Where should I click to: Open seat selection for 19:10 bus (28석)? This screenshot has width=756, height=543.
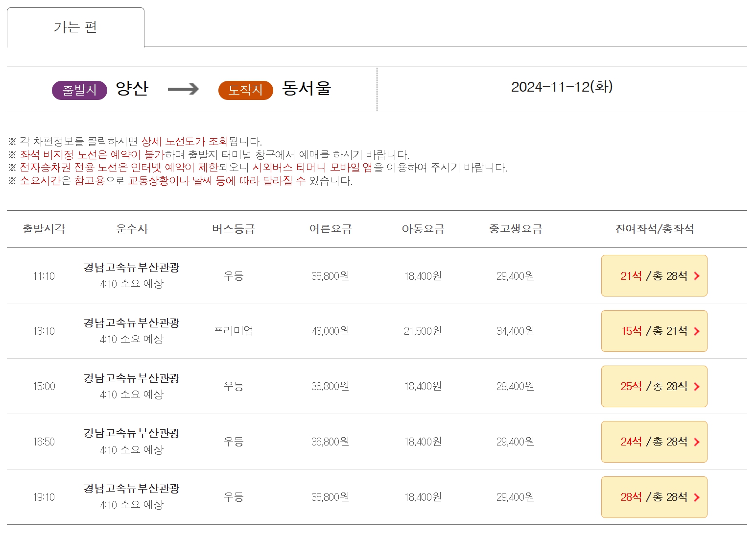tap(654, 497)
